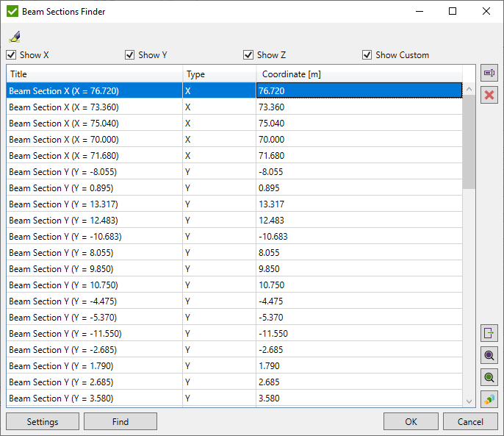Confirm with the OK button
Screen dimensions: 504x436
[411, 422]
